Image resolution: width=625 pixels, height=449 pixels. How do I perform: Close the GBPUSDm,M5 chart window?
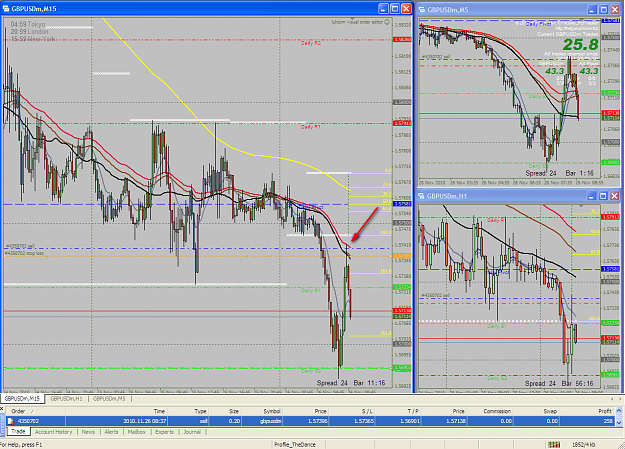pos(615,10)
